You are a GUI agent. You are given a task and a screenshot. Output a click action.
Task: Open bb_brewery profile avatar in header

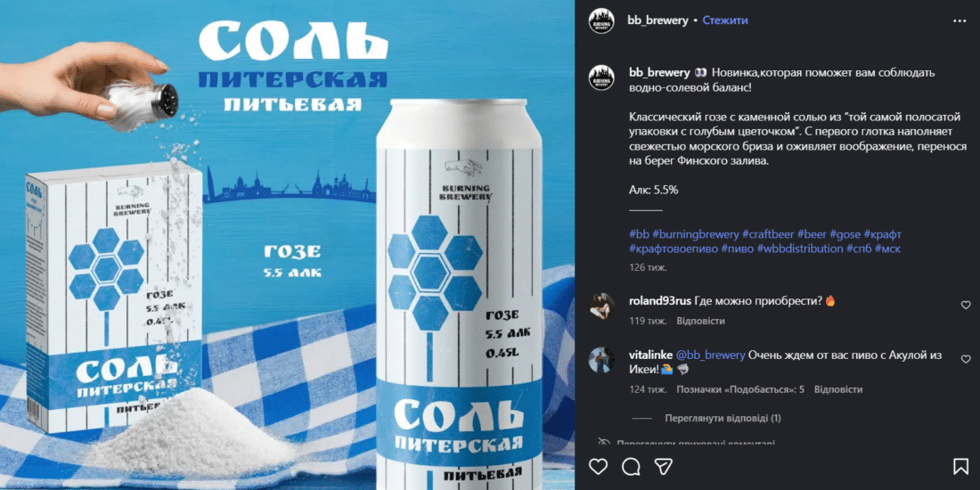(601, 20)
